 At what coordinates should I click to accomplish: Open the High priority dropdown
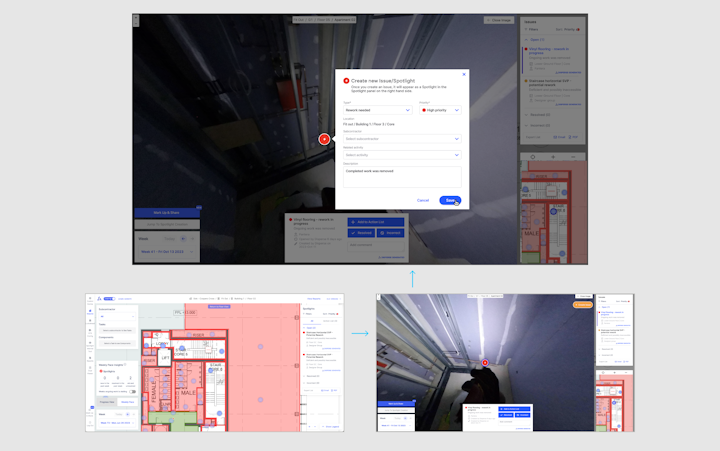coord(439,110)
